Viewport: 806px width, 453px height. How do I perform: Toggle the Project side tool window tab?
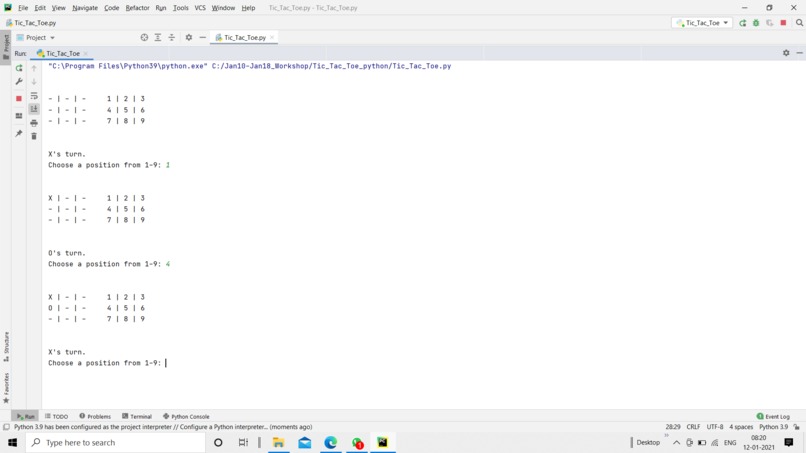click(x=6, y=47)
